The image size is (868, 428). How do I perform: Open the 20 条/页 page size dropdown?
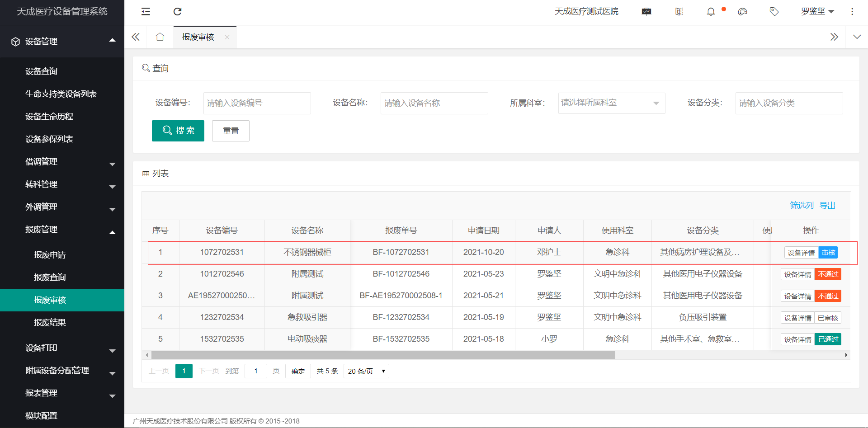click(x=366, y=371)
